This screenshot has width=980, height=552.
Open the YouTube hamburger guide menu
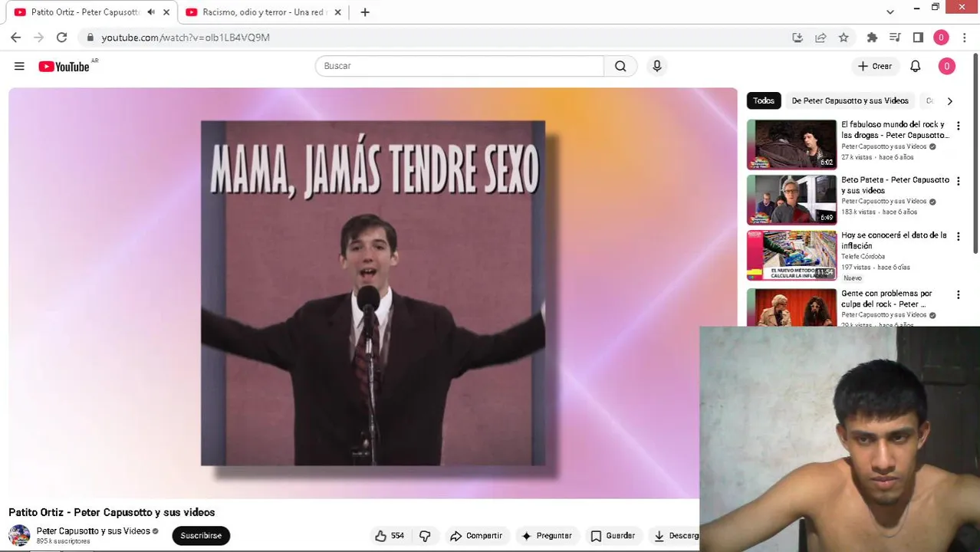[19, 66]
